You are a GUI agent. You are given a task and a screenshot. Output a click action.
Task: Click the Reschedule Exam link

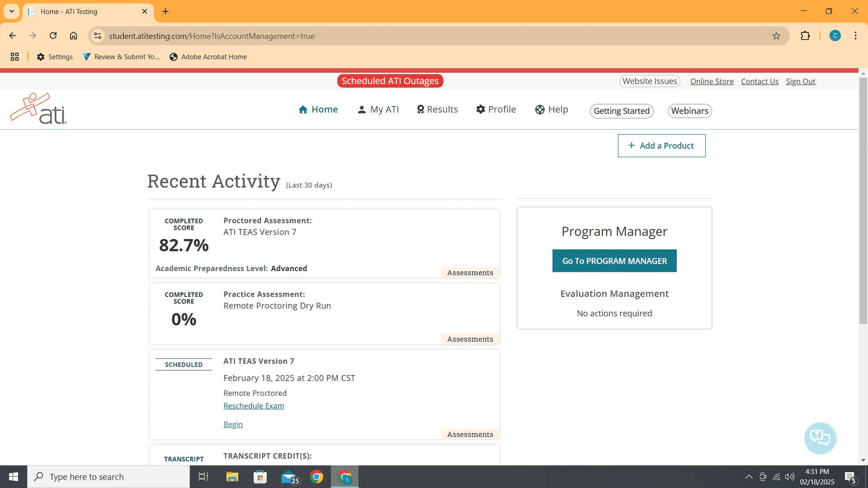[x=253, y=406]
